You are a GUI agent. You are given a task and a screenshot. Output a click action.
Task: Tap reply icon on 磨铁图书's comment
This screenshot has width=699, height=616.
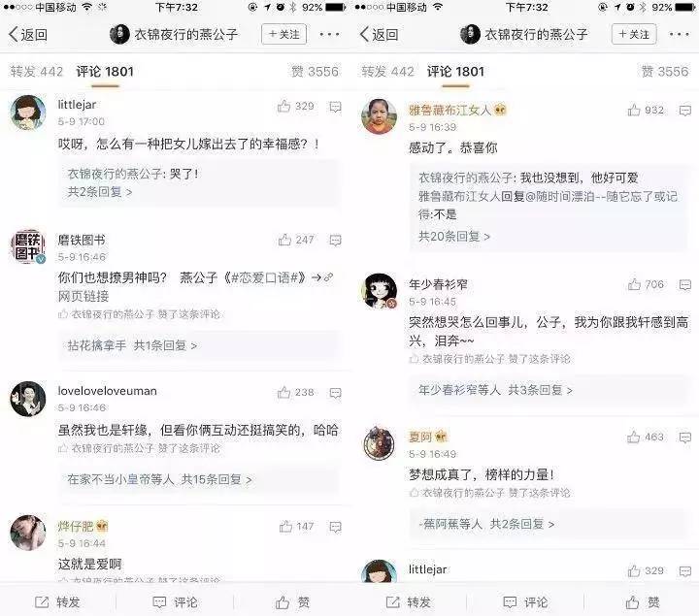(335, 241)
